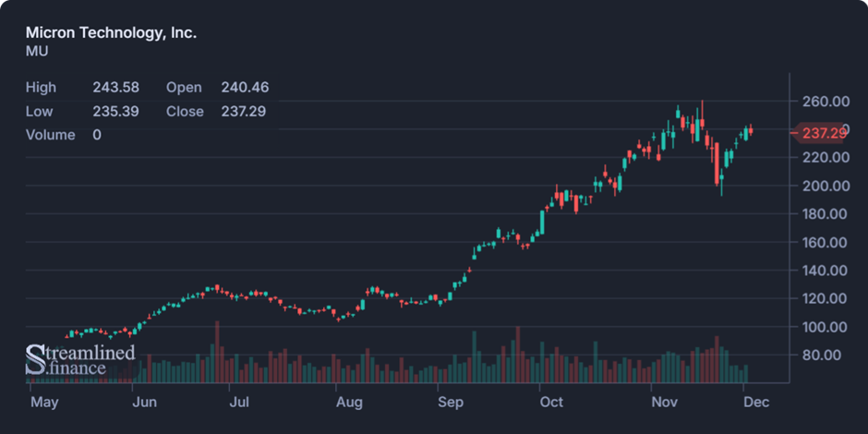Click the 140.00 price axis label
This screenshot has width=868, height=434.
tap(826, 271)
